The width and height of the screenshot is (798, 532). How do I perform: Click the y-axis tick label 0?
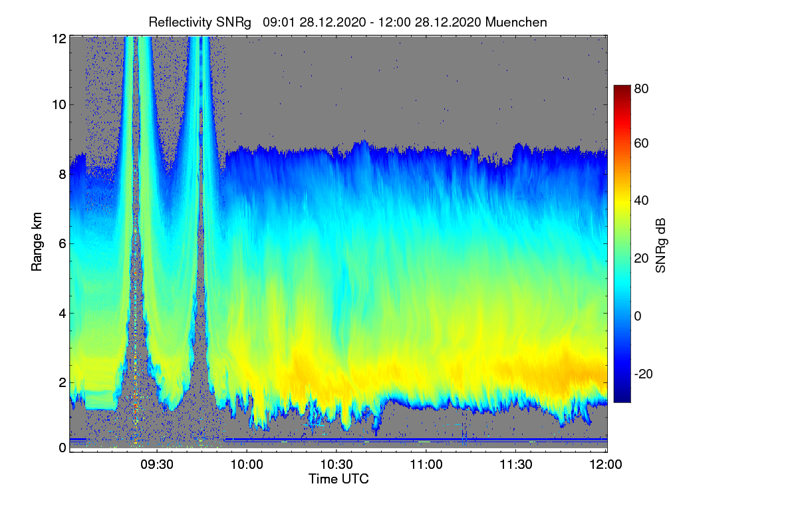tap(62, 448)
